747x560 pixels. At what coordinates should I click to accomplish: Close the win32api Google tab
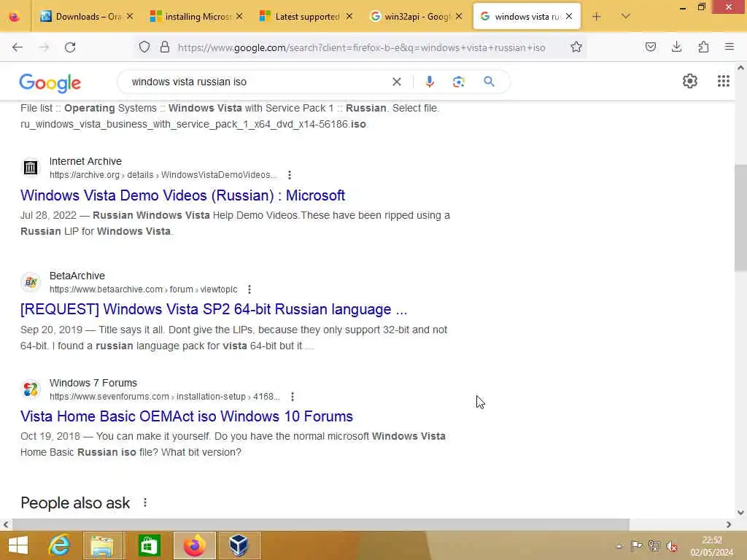(x=459, y=16)
